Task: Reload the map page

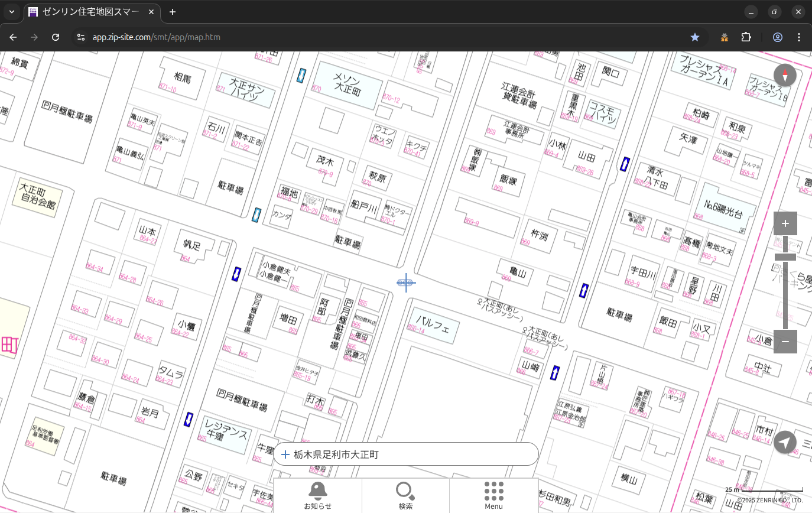Action: pos(56,37)
